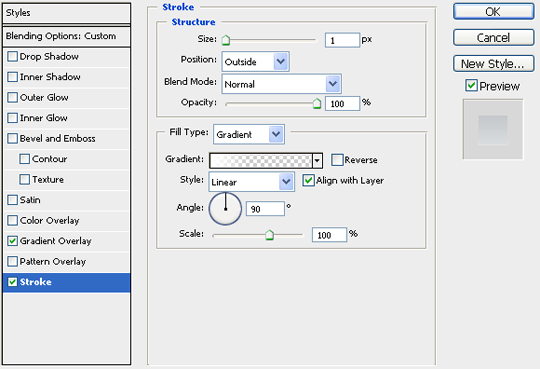Viewport: 540px width, 369px height.
Task: Click the Angle dial
Action: (x=225, y=209)
